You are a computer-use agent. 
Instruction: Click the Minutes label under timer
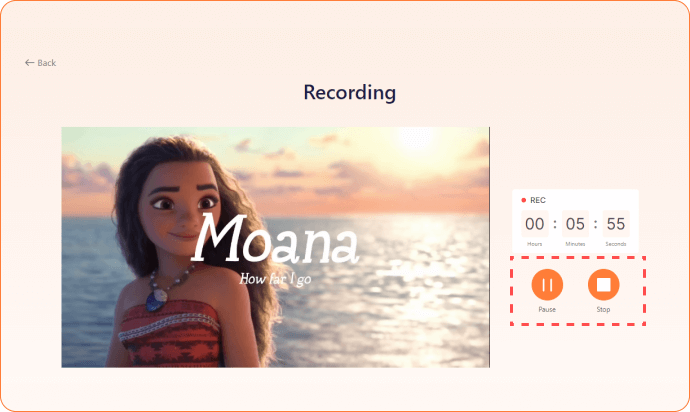coord(575,244)
